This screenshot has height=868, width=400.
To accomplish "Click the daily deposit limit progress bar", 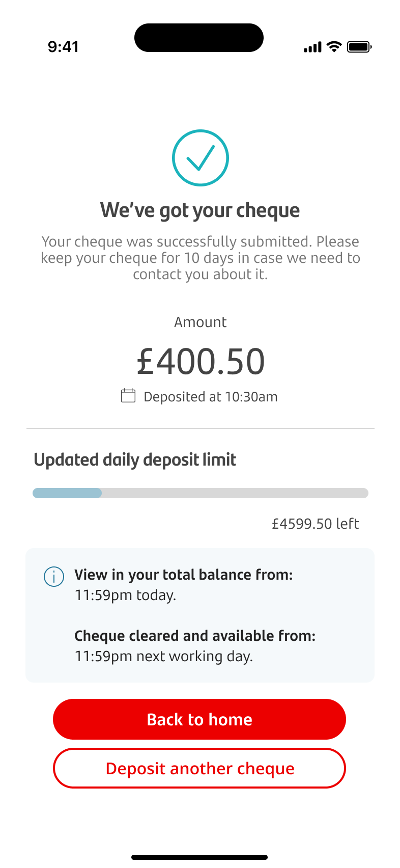I will tap(200, 493).
